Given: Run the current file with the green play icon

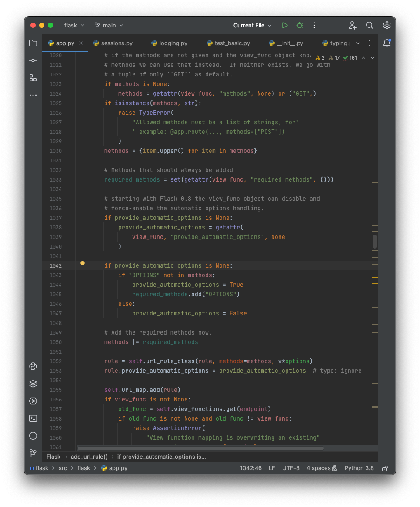Looking at the screenshot, I should (x=285, y=25).
